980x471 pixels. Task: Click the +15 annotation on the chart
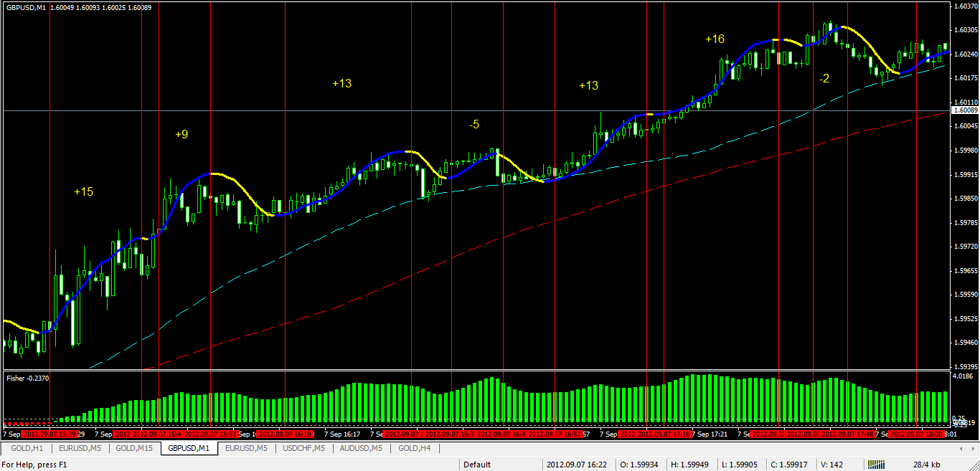[x=83, y=191]
